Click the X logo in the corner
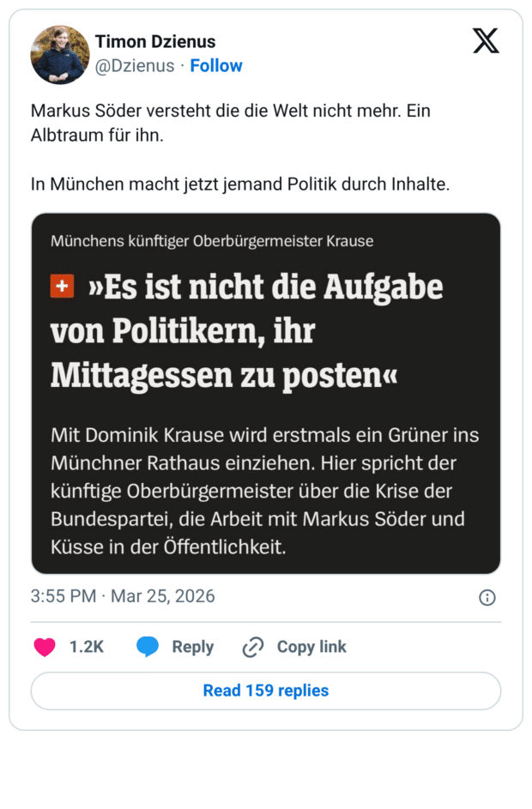The height and width of the screenshot is (809, 532). tap(486, 39)
